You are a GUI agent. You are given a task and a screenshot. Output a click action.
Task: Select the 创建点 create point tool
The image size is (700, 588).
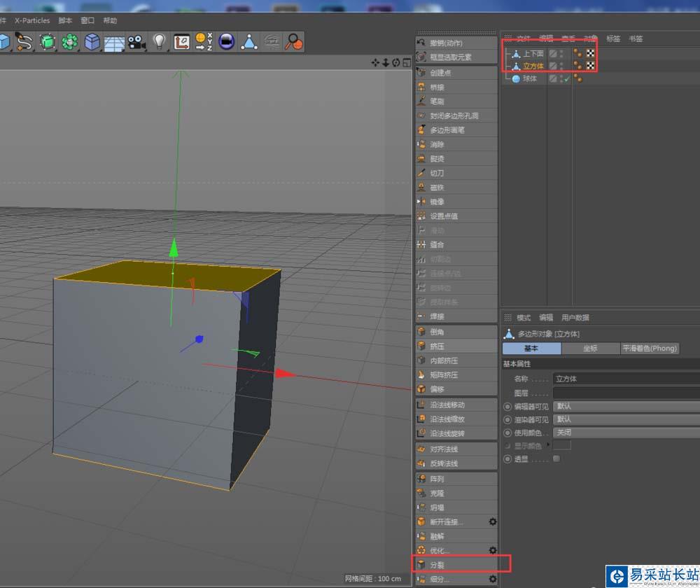[x=456, y=73]
